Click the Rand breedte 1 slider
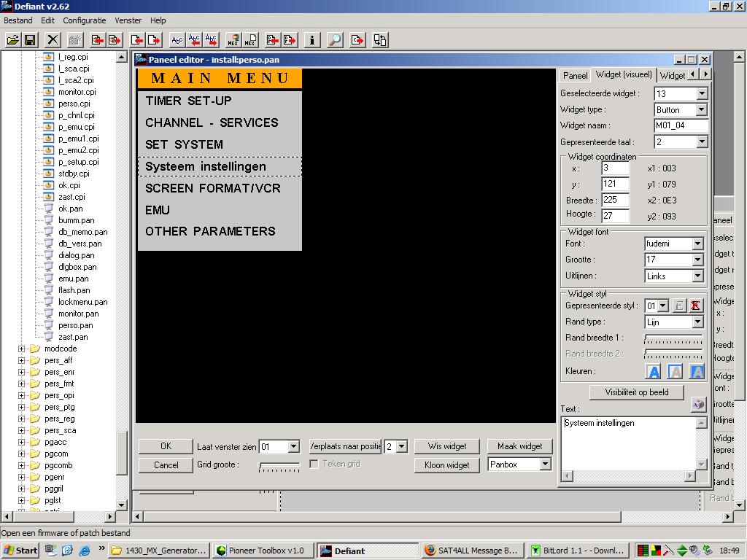This screenshot has height=560, width=747. [673, 338]
